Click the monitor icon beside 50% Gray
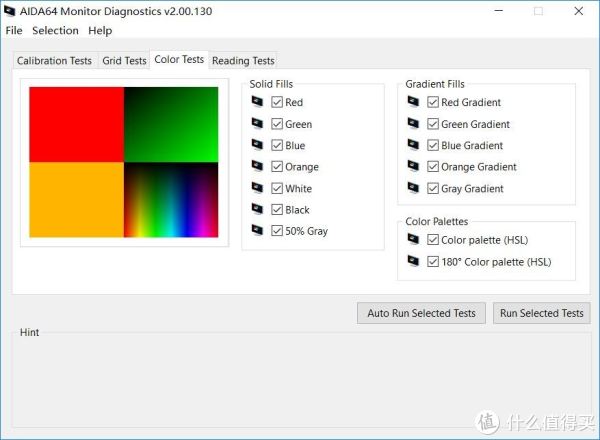The image size is (600, 440). pos(257,230)
